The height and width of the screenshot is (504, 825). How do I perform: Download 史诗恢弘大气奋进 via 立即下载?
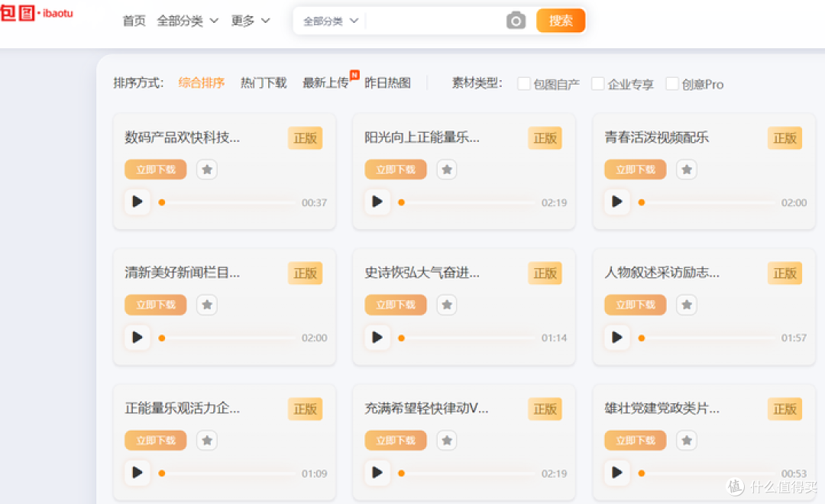[x=396, y=305]
